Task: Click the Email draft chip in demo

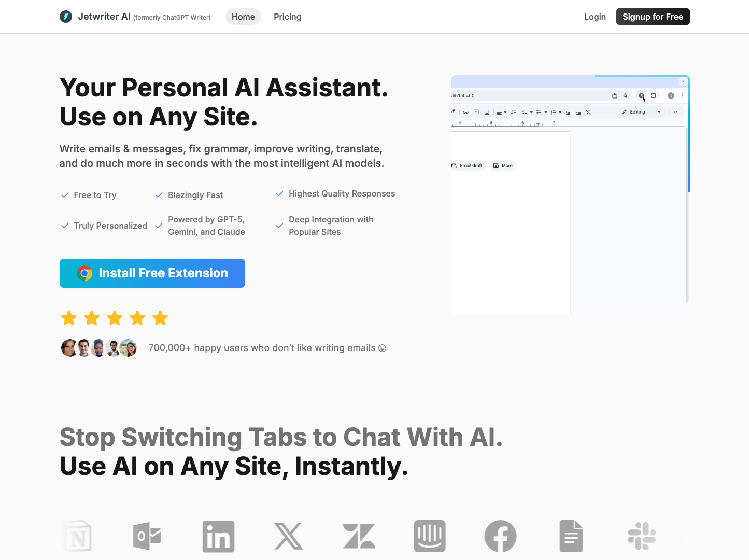Action: point(468,166)
